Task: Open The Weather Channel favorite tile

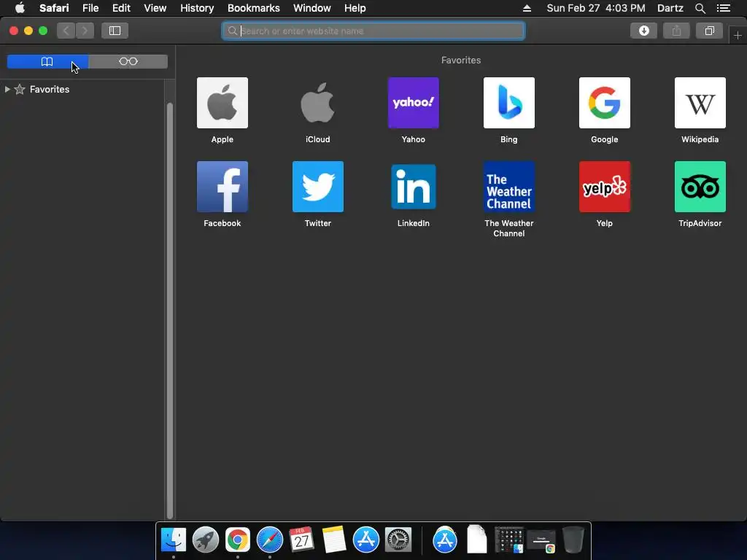Action: [508, 187]
